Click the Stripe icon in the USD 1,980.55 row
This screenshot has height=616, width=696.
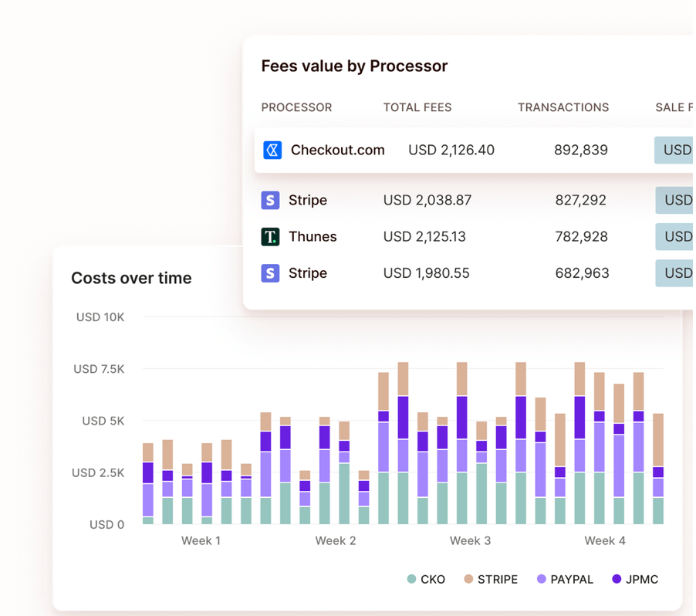pos(270,273)
